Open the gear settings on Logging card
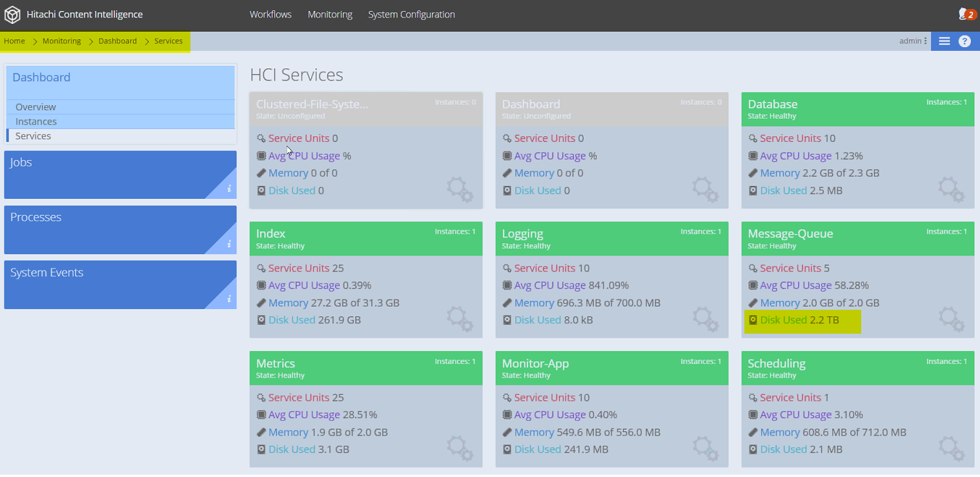The height and width of the screenshot is (477, 980). (706, 319)
